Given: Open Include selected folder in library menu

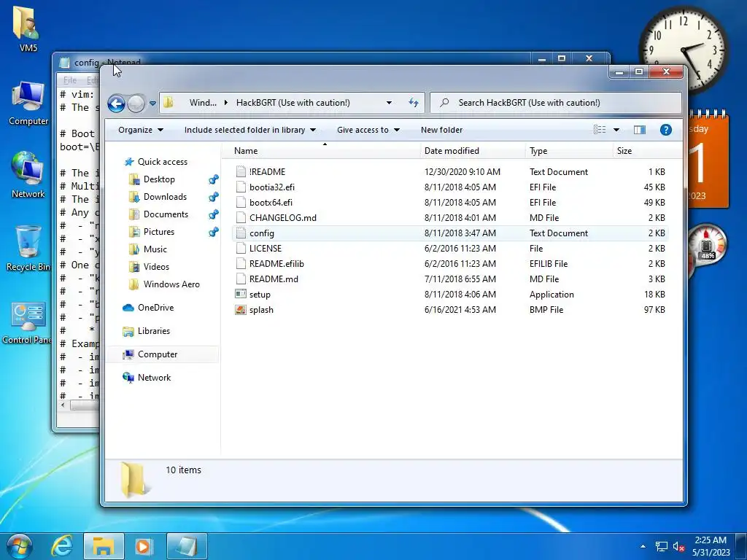Looking at the screenshot, I should pyautogui.click(x=250, y=130).
